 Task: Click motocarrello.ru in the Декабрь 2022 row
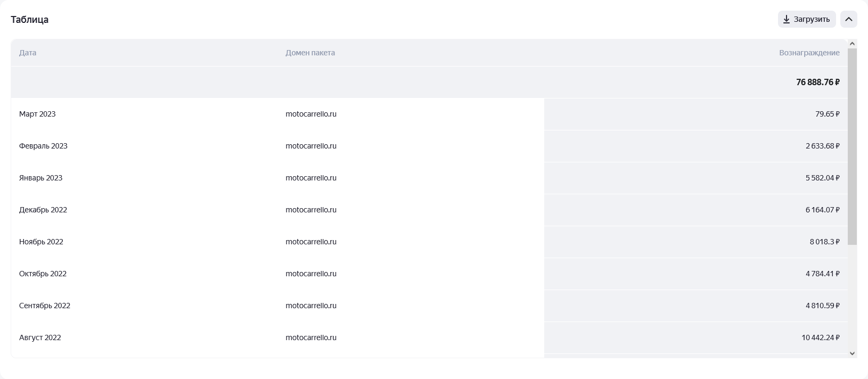311,210
